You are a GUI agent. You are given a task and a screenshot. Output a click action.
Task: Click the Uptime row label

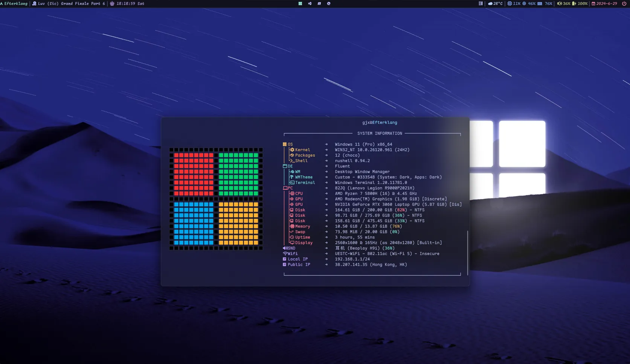point(302,237)
